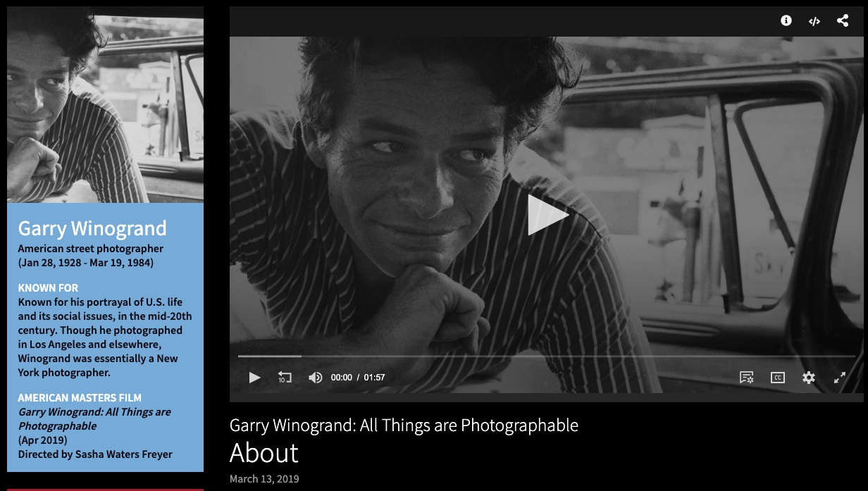Click the settings gear in player controls
The width and height of the screenshot is (868, 491).
pos(808,378)
